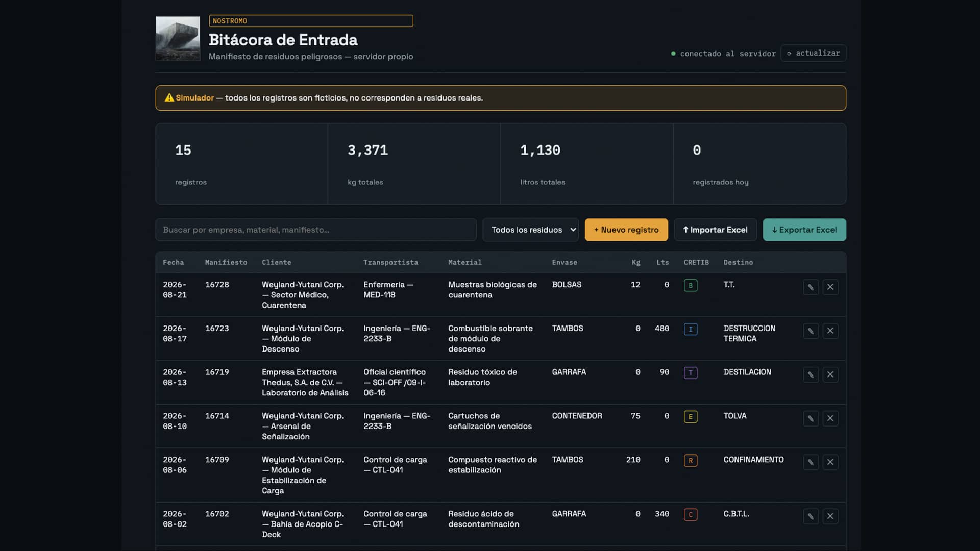Click the CRETIB badge R in row 16709
980x551 pixels.
pyautogui.click(x=691, y=461)
